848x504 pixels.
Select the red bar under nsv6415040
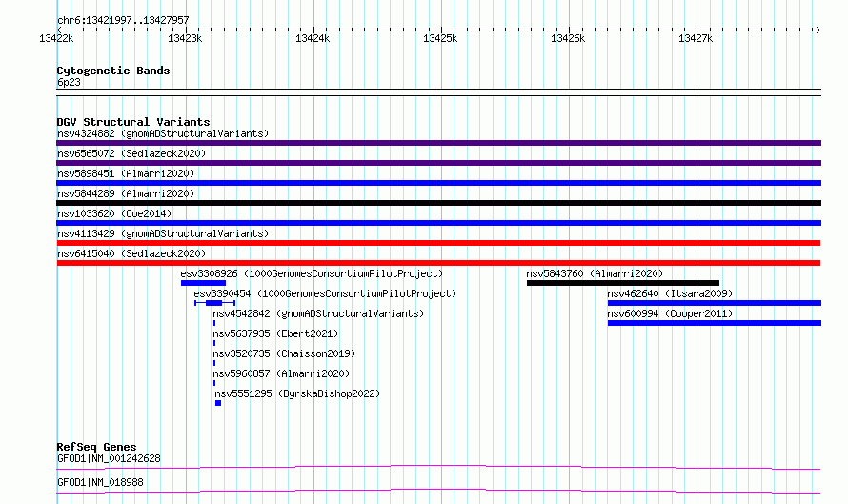(x=438, y=263)
